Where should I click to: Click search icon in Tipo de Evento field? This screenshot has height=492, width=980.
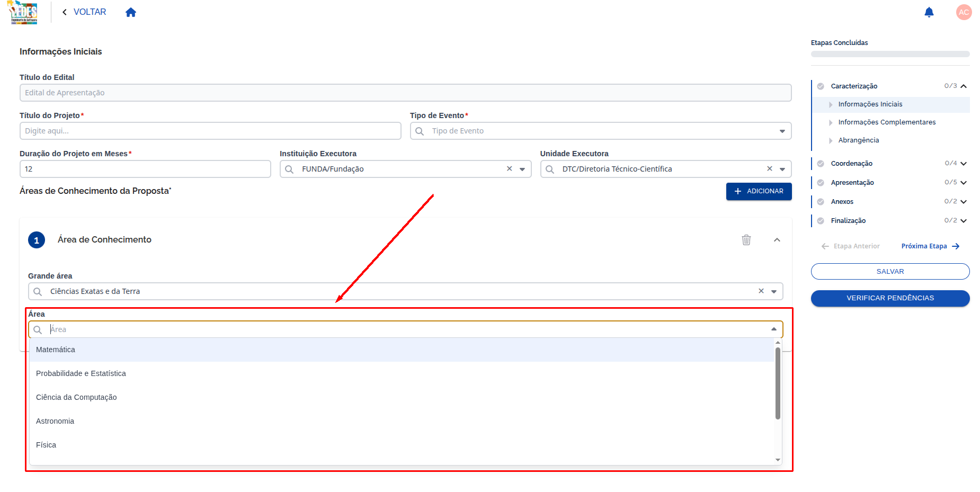coord(420,131)
